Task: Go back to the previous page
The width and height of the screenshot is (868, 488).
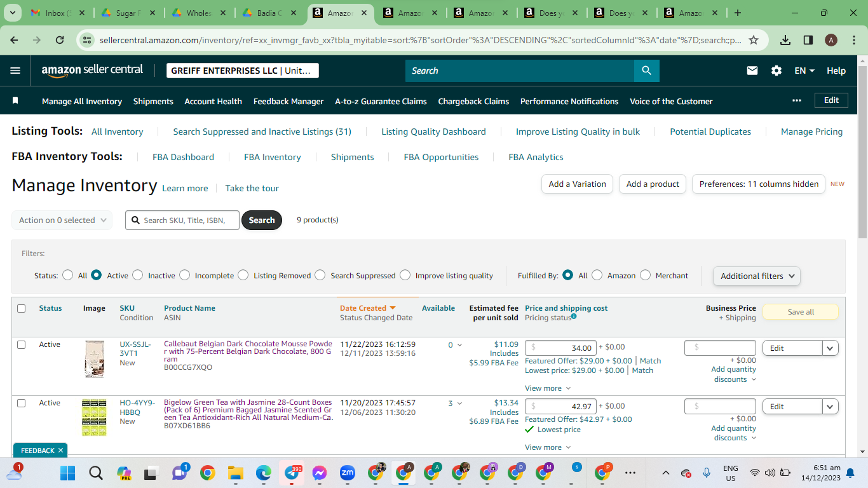Action: [x=15, y=40]
